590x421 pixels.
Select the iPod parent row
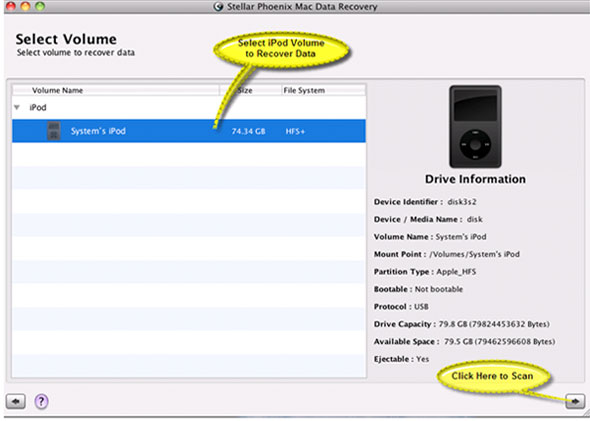[189, 108]
